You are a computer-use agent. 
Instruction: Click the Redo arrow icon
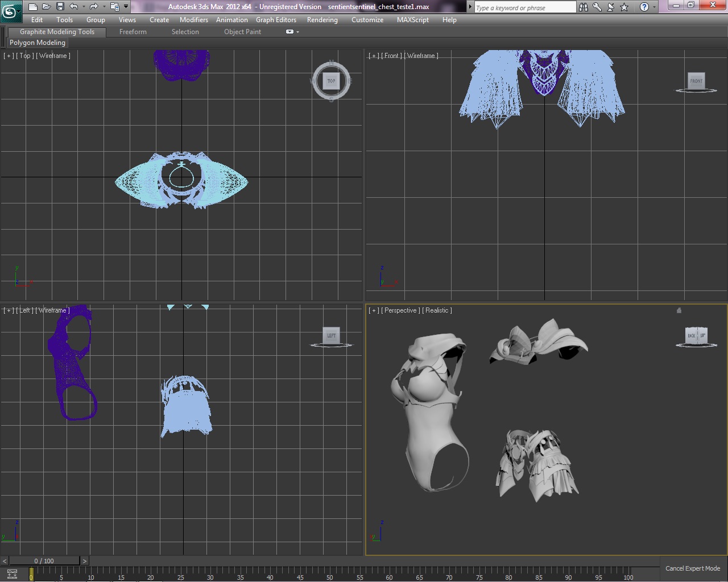[94, 7]
